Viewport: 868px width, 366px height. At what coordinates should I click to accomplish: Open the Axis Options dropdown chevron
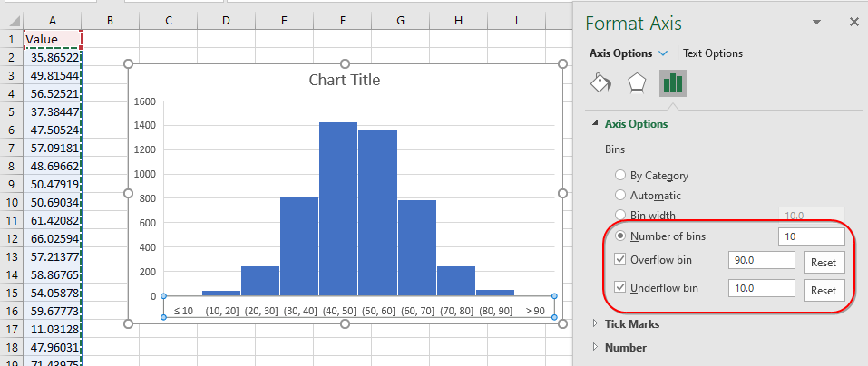pos(663,53)
